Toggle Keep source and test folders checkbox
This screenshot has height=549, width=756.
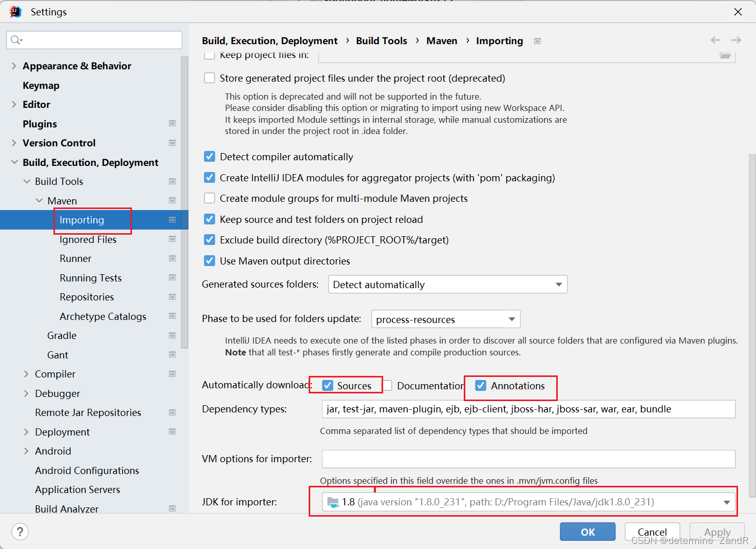[x=210, y=219]
